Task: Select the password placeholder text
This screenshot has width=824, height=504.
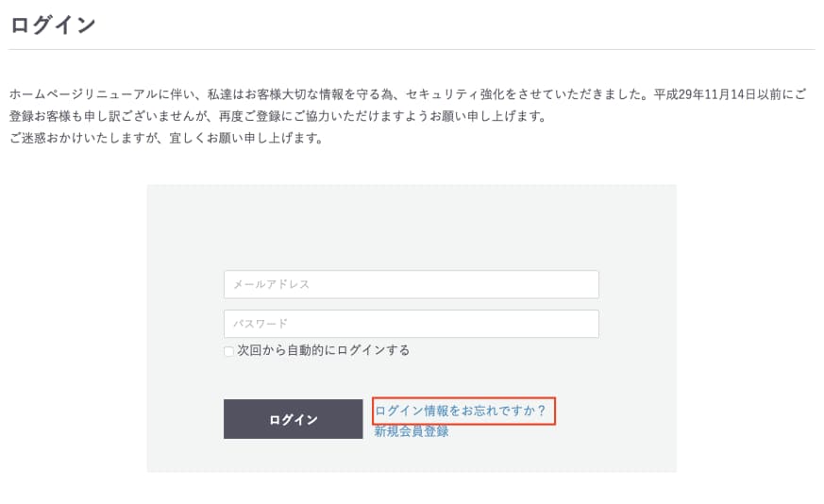Action: click(261, 324)
